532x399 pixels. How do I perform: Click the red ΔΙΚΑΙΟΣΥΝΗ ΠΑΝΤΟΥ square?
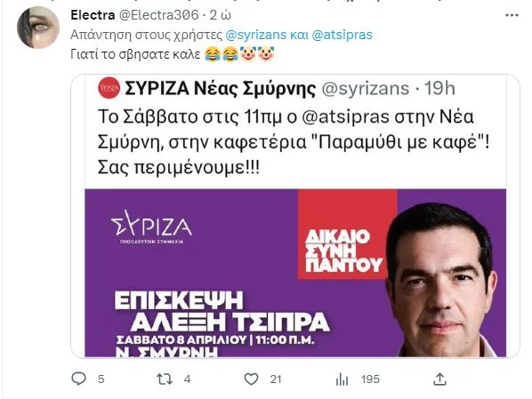pos(348,235)
